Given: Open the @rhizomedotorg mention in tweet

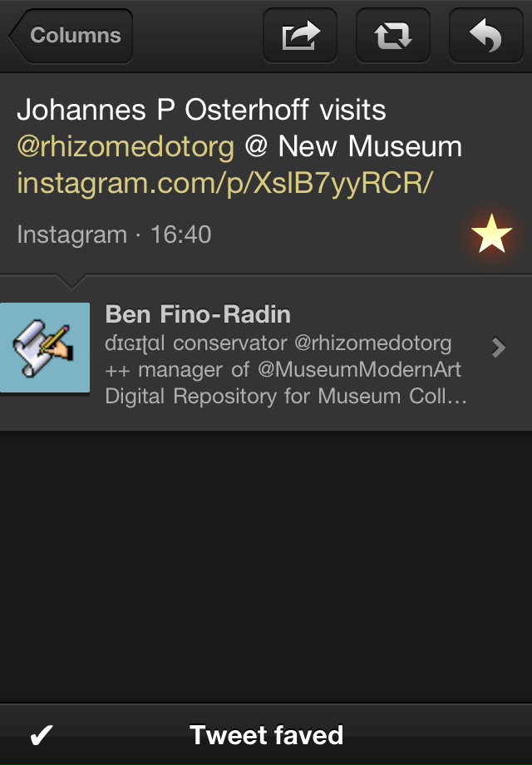Looking at the screenshot, I should tap(126, 147).
